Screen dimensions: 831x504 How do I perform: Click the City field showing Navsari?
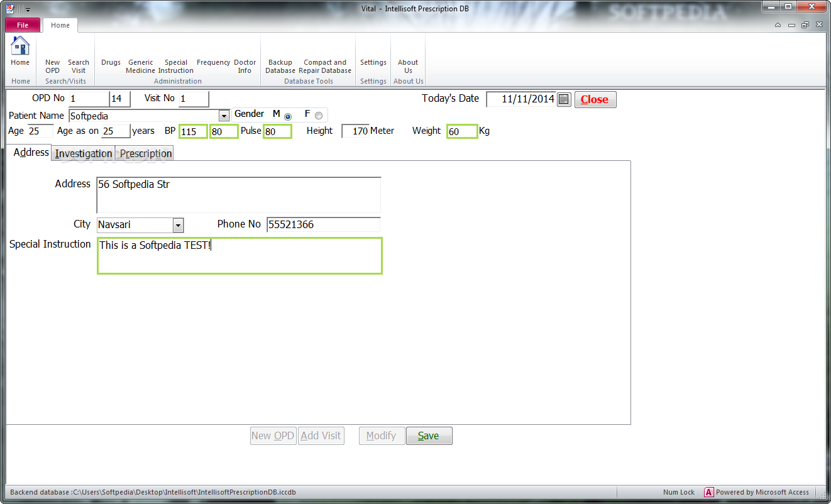(135, 225)
